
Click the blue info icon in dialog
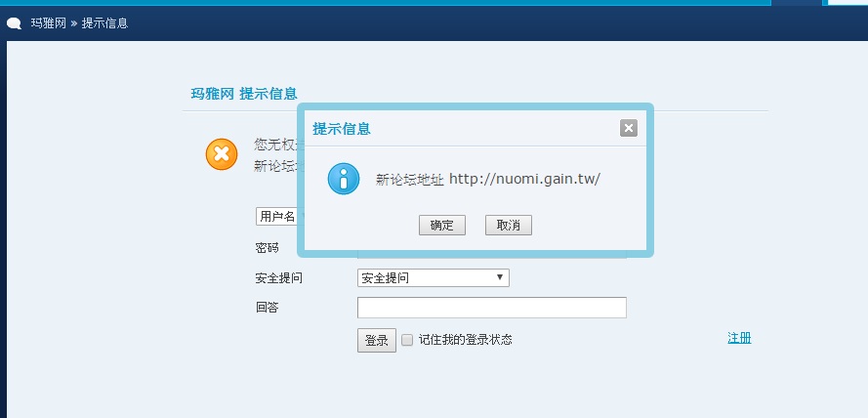[x=344, y=179]
